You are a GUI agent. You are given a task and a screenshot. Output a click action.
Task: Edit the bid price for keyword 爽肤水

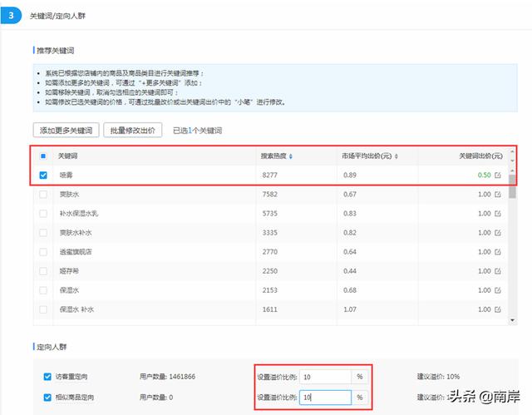tap(497, 195)
